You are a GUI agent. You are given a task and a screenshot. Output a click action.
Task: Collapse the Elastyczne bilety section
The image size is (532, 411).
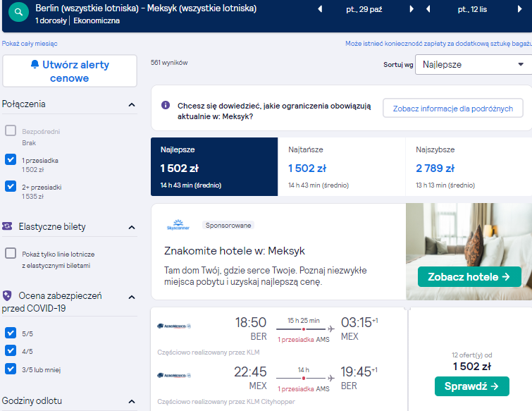(132, 228)
